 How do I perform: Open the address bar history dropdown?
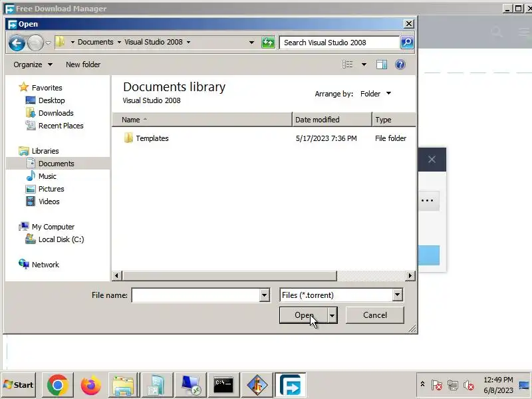coord(251,43)
